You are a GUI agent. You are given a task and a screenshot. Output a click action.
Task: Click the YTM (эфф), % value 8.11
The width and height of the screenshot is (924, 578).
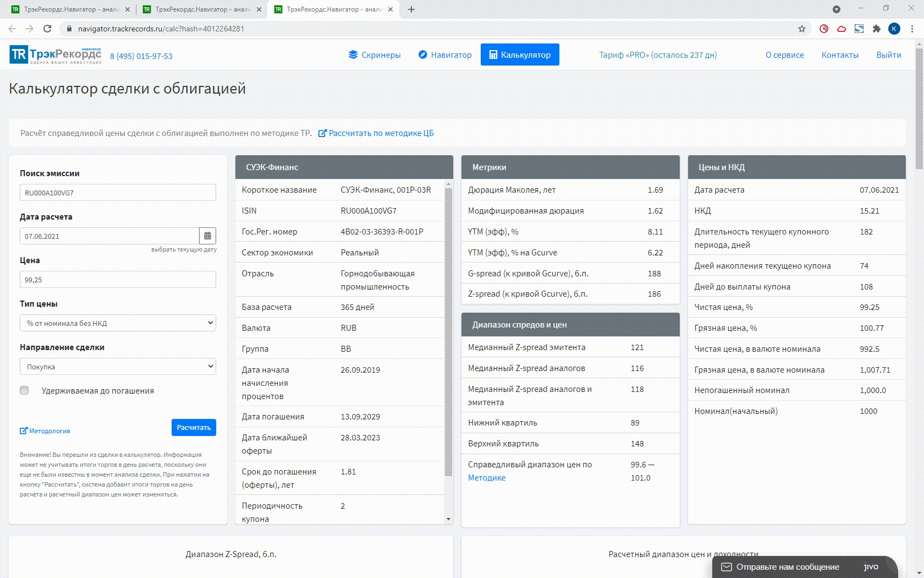655,232
